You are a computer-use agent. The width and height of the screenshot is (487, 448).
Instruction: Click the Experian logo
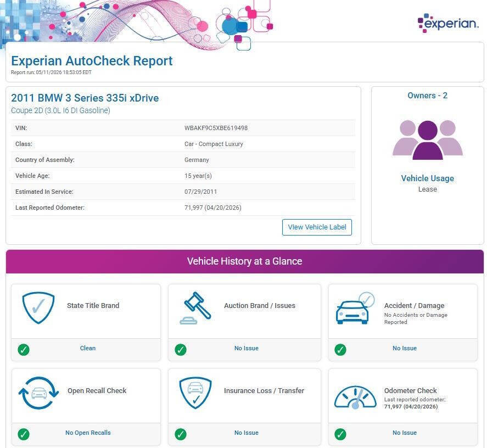[447, 23]
